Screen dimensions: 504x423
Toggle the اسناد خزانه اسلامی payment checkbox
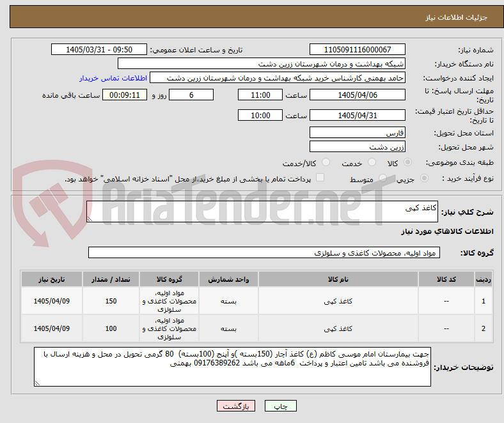coord(320,178)
